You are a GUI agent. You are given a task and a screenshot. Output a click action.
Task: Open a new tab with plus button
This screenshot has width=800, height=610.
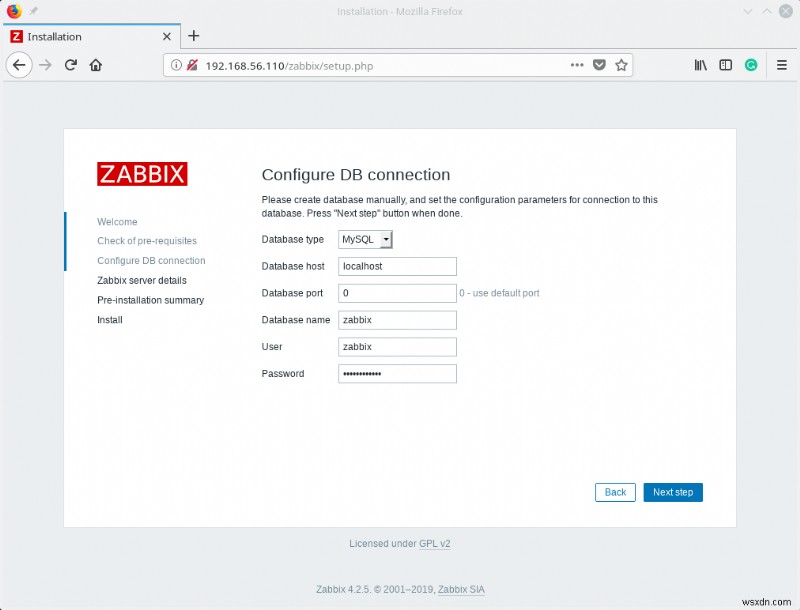point(193,36)
